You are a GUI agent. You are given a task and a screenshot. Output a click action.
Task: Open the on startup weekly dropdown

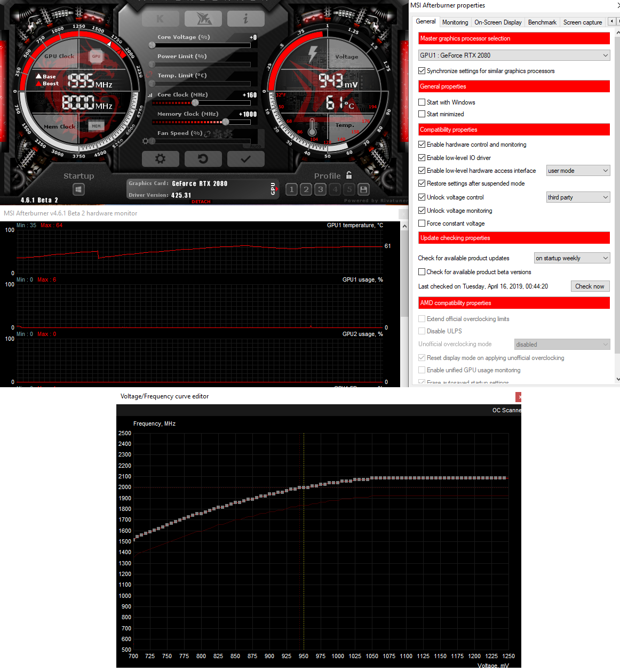pyautogui.click(x=572, y=258)
